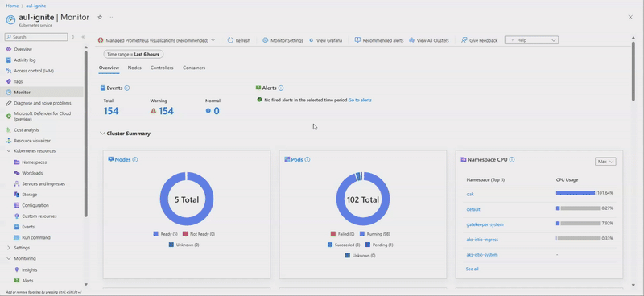Viewport: 644px width, 296px height.
Task: Collapse the sidebar with double chevron
Action: point(83,37)
